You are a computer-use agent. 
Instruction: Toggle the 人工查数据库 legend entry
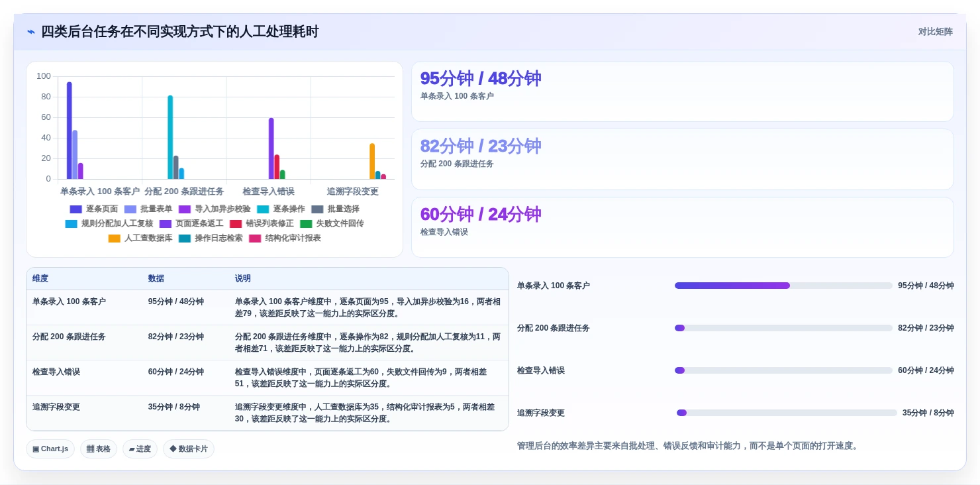(x=140, y=238)
